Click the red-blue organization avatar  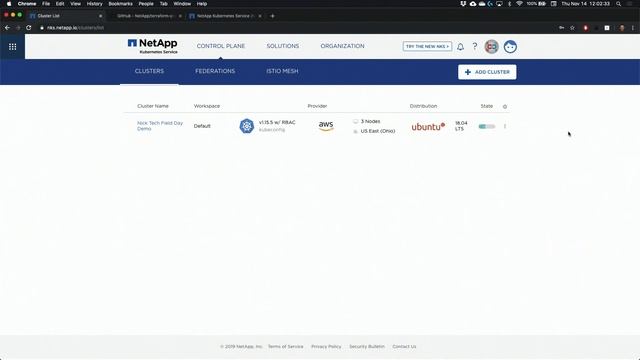click(x=491, y=47)
